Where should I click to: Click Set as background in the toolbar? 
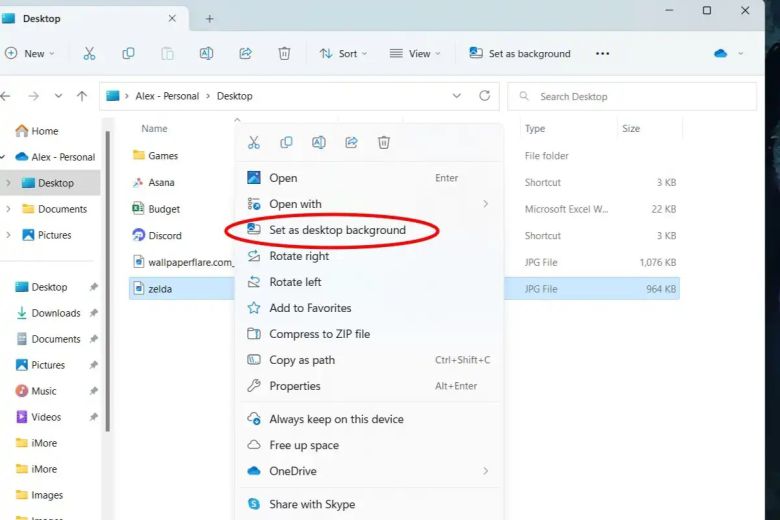[x=520, y=54]
